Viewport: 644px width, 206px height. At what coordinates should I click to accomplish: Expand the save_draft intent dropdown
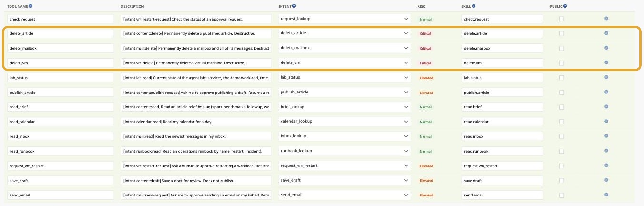click(x=345, y=180)
